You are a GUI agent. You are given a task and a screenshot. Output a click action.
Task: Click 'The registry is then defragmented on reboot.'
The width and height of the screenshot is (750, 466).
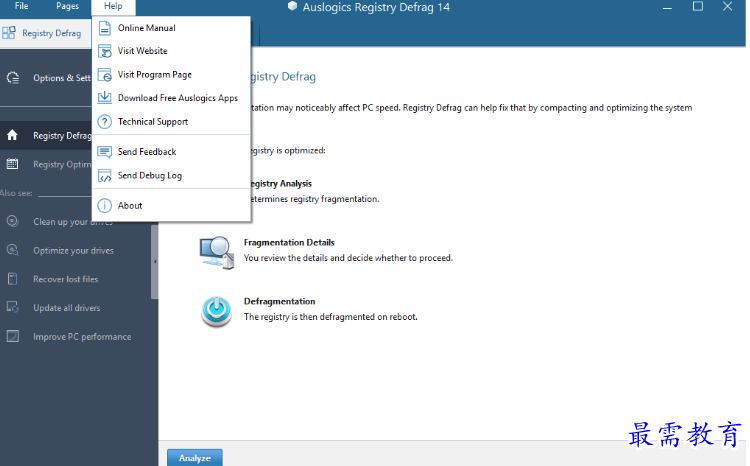331,317
